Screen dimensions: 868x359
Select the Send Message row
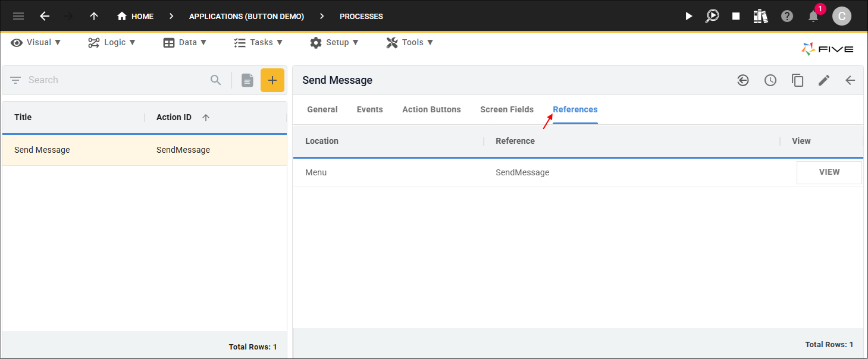pos(145,150)
